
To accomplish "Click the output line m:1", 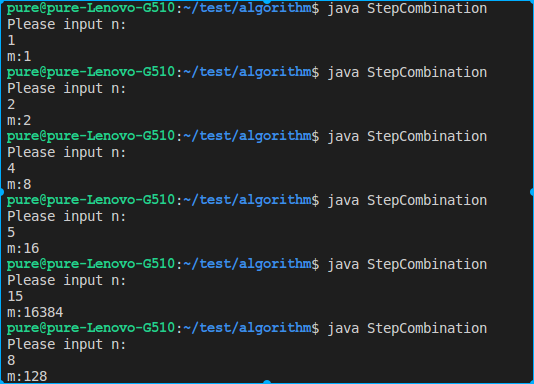I will tap(19, 57).
